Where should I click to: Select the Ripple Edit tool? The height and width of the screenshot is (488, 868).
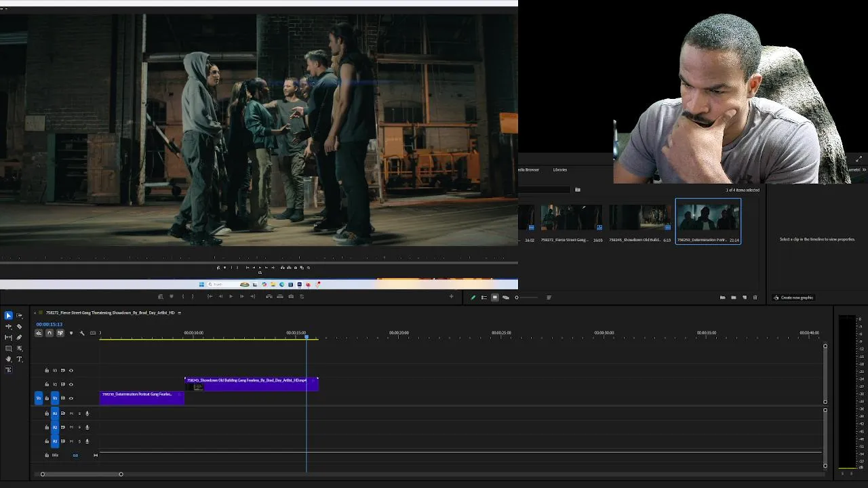8,326
